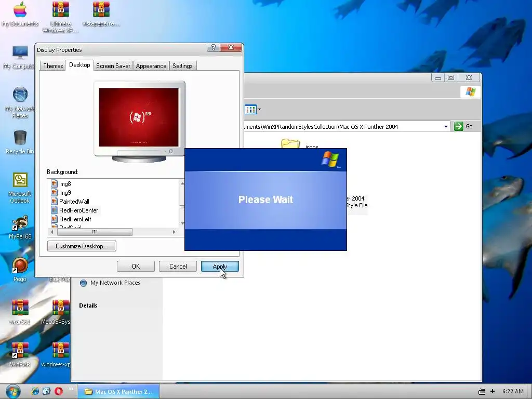The height and width of the screenshot is (399, 532).
Task: Click the horizontal scrollbar thumb in Background list
Action: click(95, 232)
